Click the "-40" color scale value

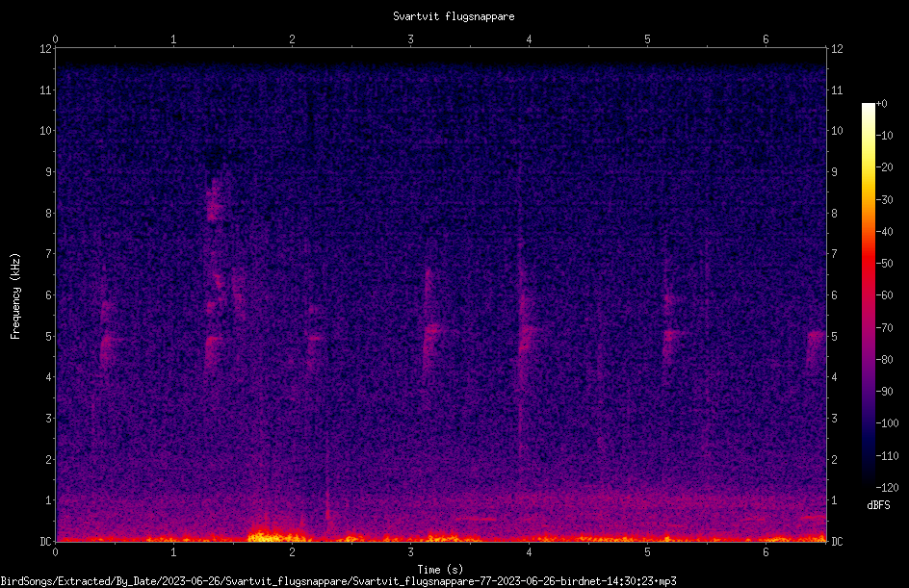tap(885, 232)
